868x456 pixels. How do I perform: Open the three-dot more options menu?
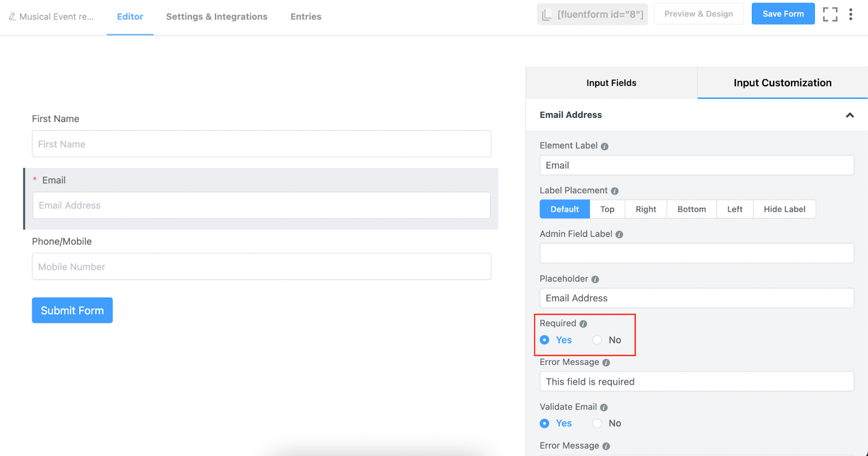(851, 14)
